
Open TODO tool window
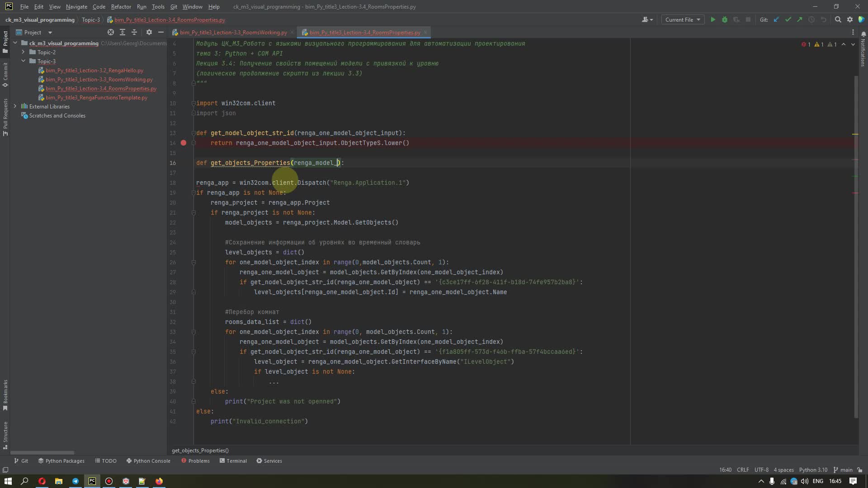pos(106,461)
